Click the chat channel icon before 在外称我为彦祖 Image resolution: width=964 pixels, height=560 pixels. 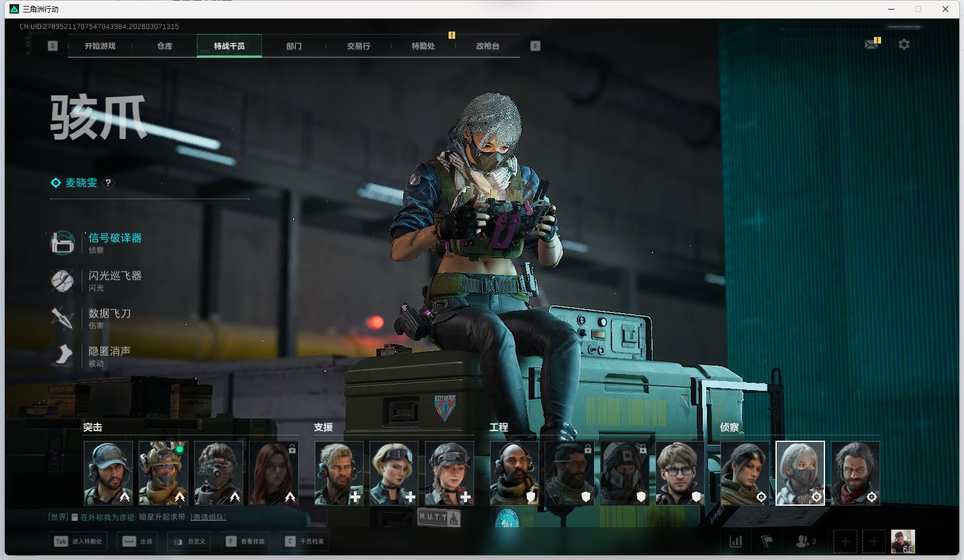click(x=75, y=517)
